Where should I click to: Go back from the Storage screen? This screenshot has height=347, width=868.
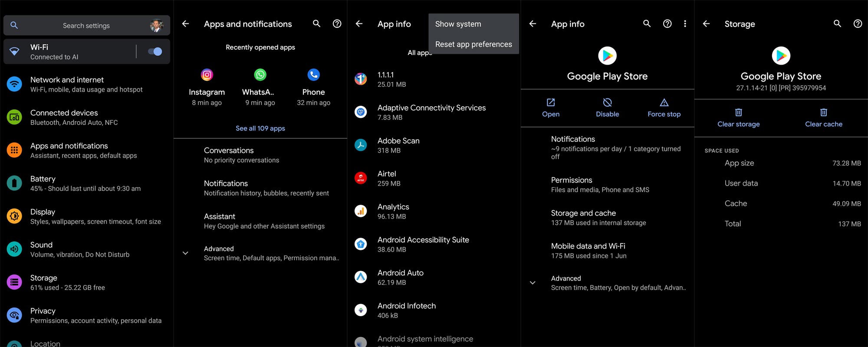[x=706, y=24]
